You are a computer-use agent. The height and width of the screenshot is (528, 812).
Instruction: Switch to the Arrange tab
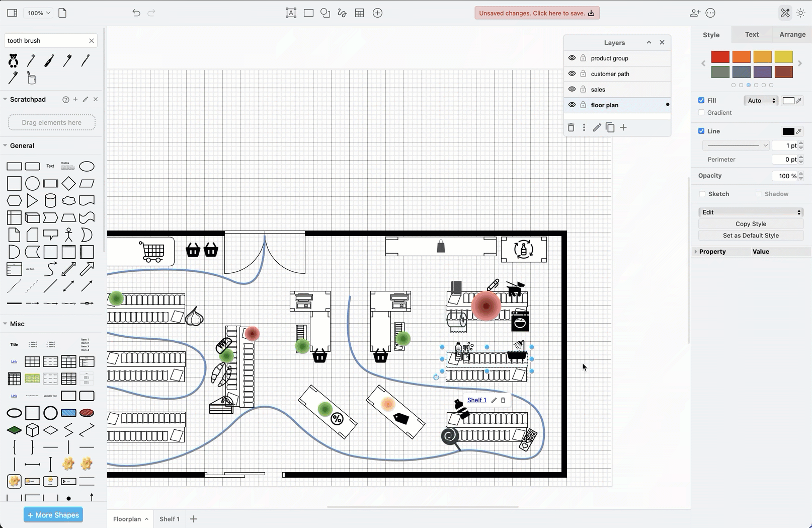[x=792, y=34]
